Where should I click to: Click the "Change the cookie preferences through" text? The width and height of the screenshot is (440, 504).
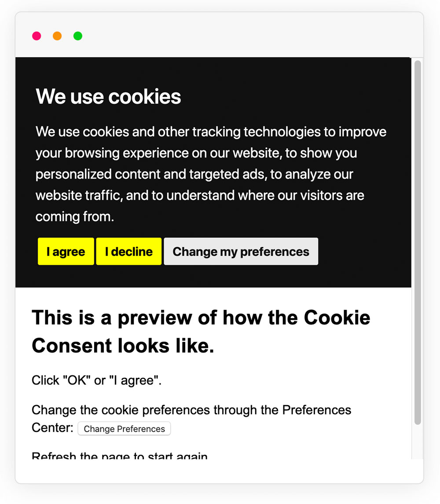click(191, 410)
